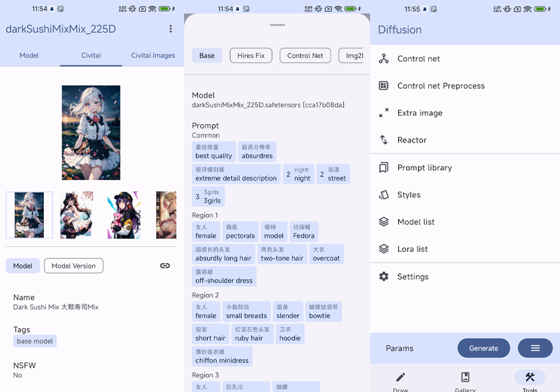This screenshot has height=392, width=560.
Task: Tap the 'overcoat' prompt tag
Action: (x=326, y=254)
